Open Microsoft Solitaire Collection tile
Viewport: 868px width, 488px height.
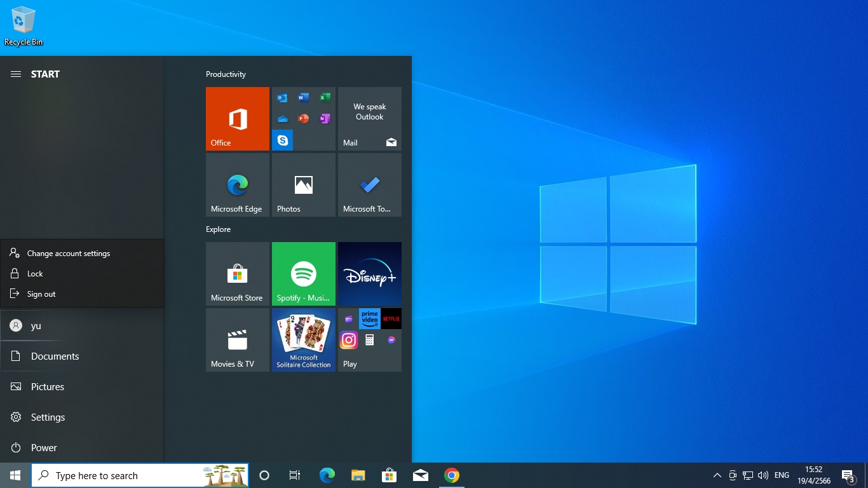[x=304, y=340]
